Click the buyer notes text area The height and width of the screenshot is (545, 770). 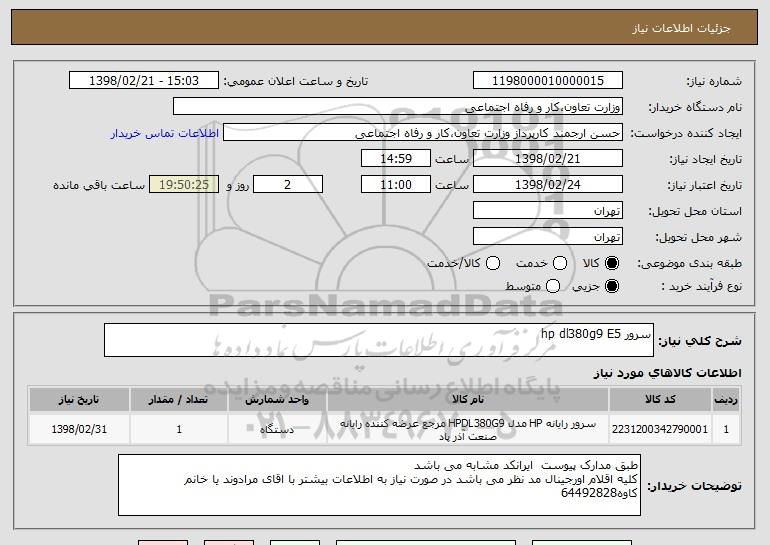coord(379,485)
